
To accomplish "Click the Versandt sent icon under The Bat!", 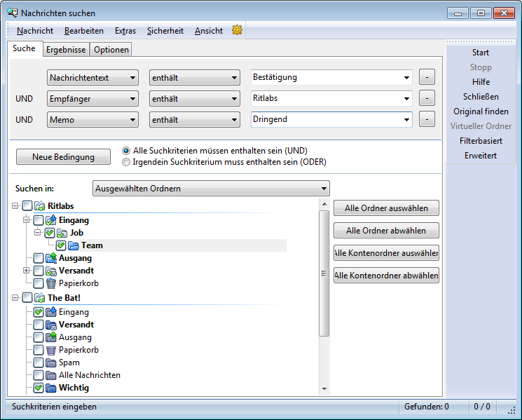I will point(51,325).
